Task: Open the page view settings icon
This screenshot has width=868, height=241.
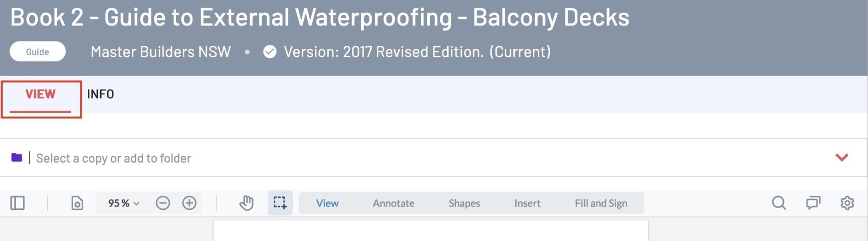Action: 77,203
